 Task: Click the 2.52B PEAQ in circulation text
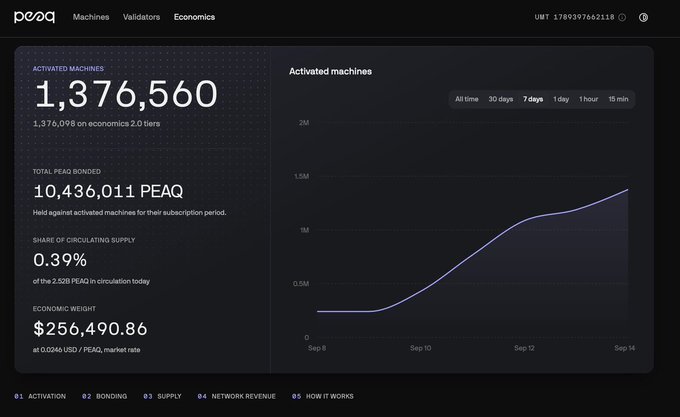pos(91,281)
